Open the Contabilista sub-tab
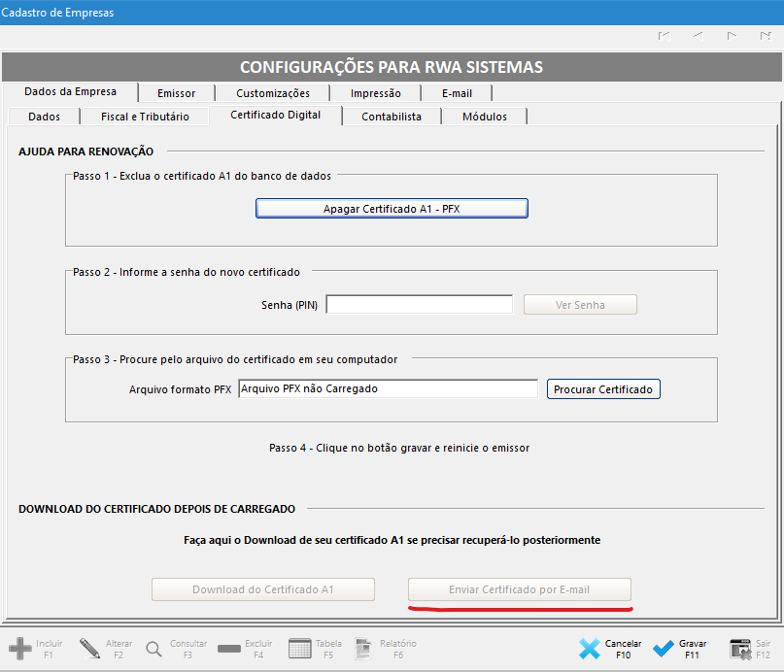784x672 pixels. (392, 117)
